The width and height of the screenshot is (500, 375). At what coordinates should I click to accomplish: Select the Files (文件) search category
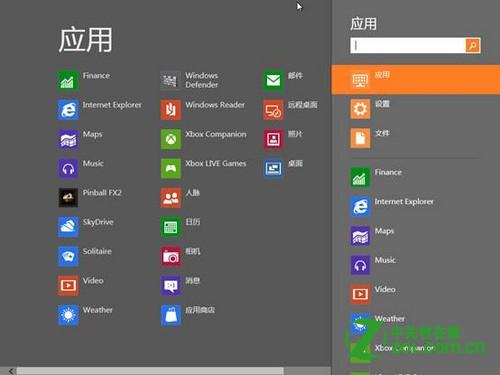[416, 138]
